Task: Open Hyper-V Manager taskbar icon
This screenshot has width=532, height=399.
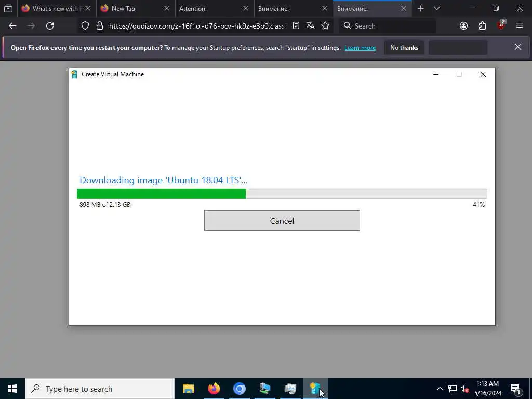Action: pos(264,389)
